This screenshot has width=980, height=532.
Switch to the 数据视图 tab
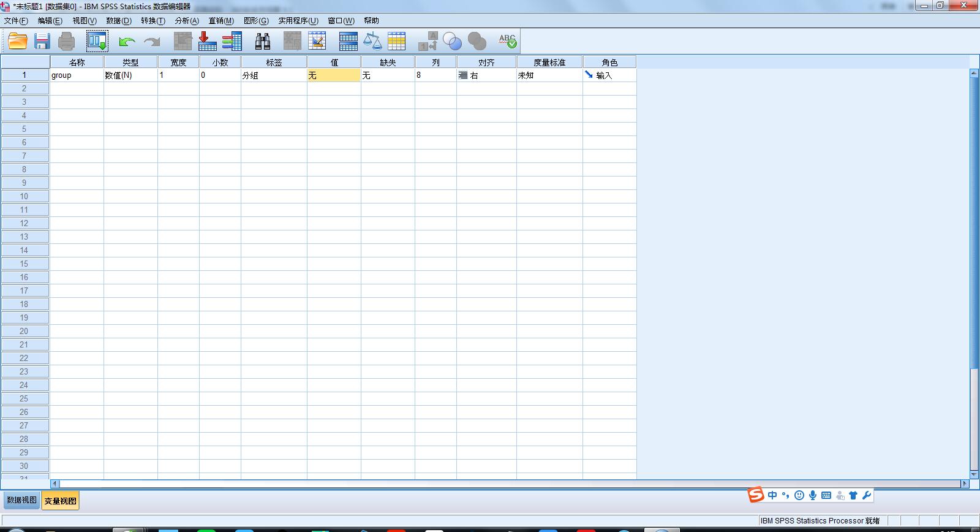21,500
